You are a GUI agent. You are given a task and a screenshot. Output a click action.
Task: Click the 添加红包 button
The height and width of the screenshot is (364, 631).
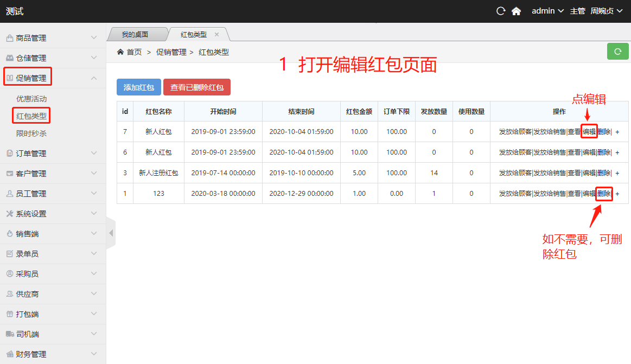[x=139, y=87]
